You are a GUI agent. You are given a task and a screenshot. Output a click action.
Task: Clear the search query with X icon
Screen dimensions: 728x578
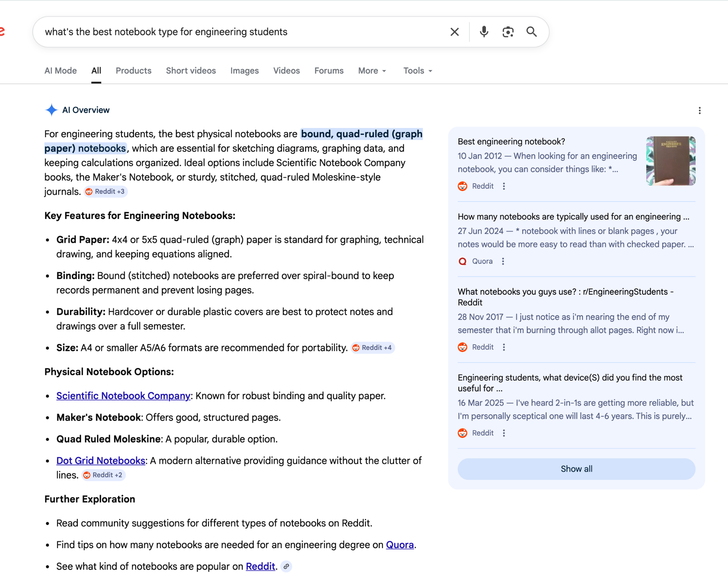[x=454, y=32]
